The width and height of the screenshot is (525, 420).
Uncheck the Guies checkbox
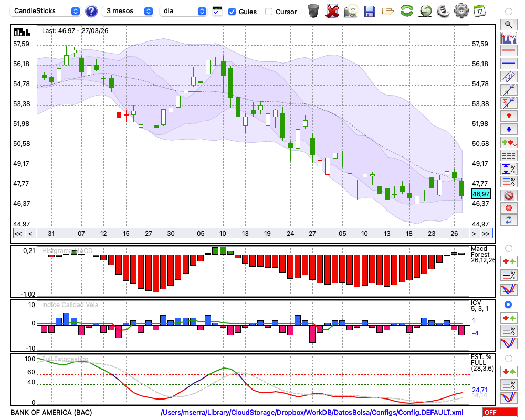(232, 12)
